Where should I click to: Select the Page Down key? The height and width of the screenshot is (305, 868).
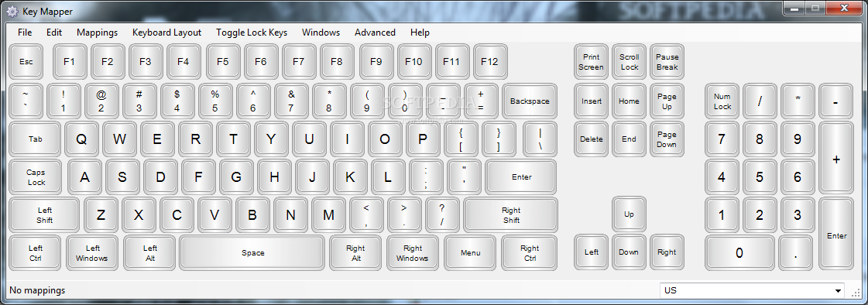click(667, 139)
